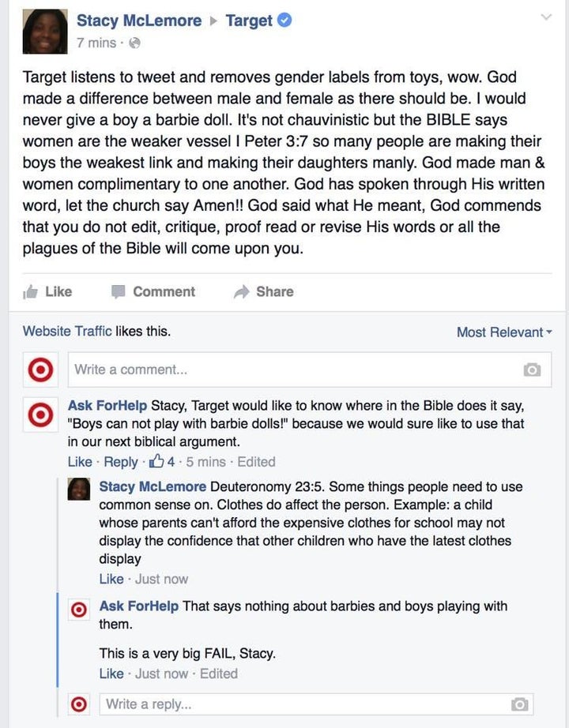Click camera icon in Write a reply box
The width and height of the screenshot is (569, 728).
tap(519, 704)
